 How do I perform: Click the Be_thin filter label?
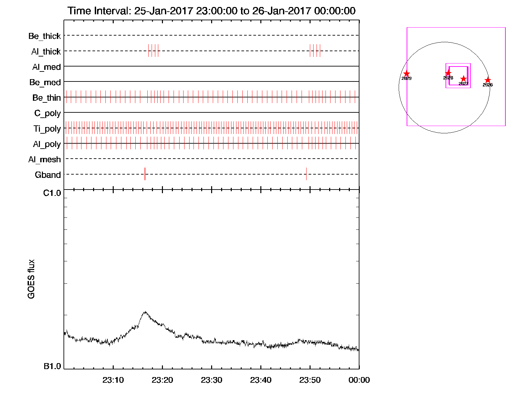click(47, 98)
